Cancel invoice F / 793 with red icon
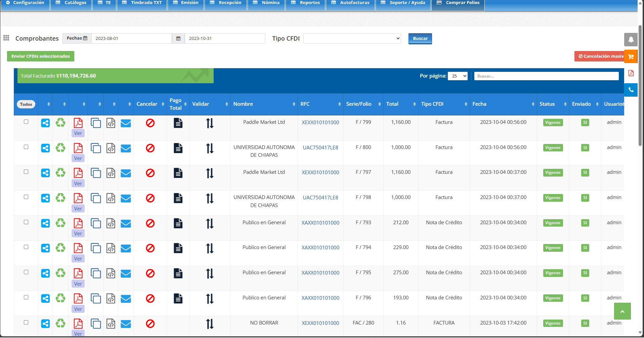This screenshot has width=644, height=338. 150,224
